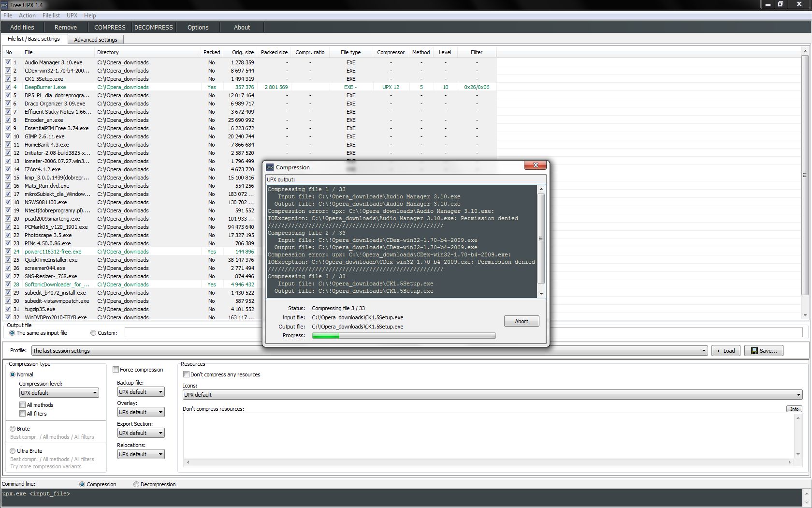The image size is (812, 508).
Task: Enable All methods checkbox
Action: coord(22,405)
